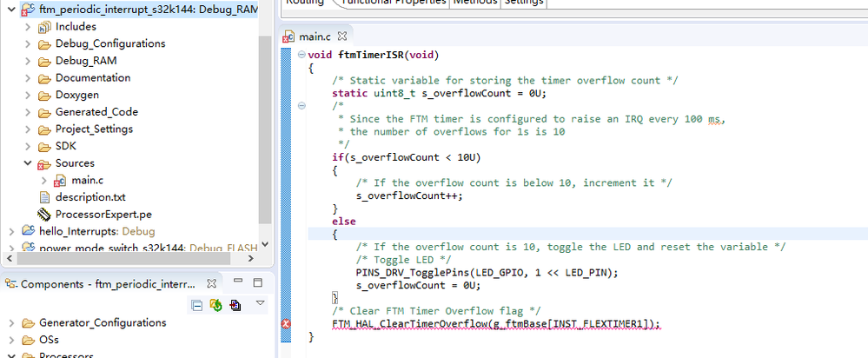Expand the Debug_RAM folder
This screenshot has height=358, width=868.
[x=28, y=61]
